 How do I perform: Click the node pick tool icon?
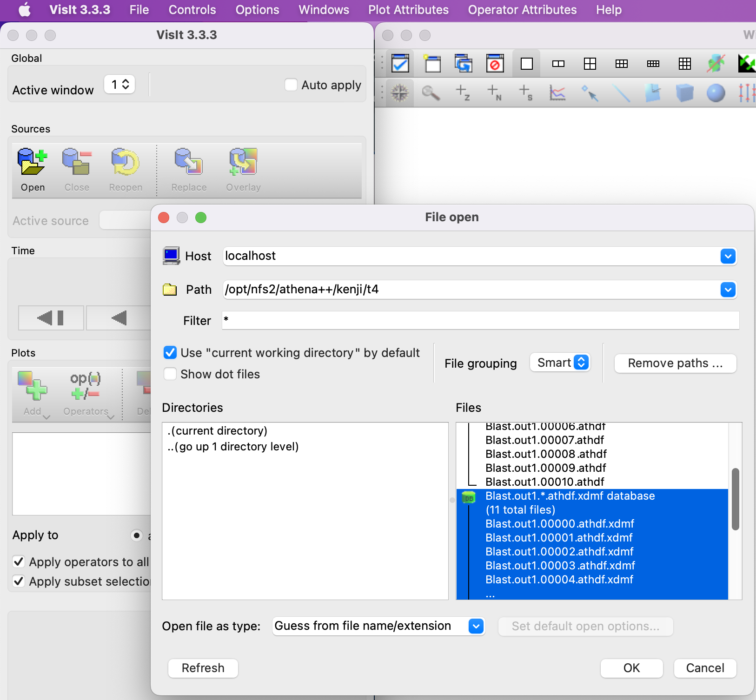(494, 93)
